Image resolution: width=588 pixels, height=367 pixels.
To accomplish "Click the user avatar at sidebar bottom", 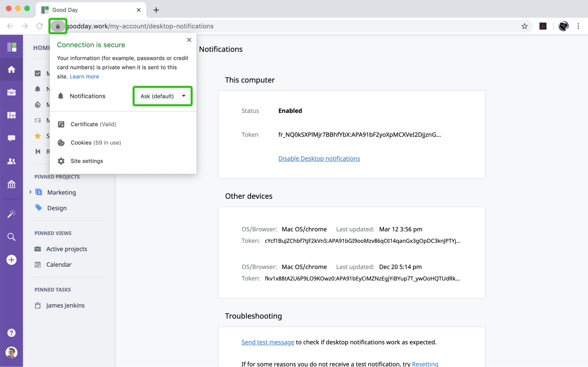I will point(11,353).
